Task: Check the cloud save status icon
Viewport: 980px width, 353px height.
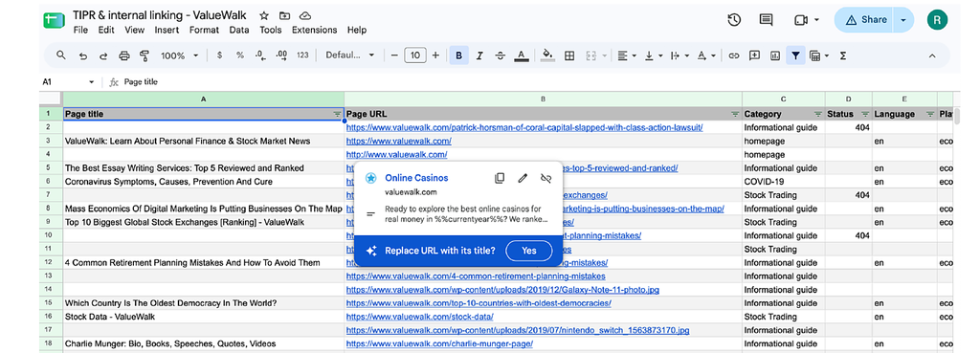Action: click(305, 15)
